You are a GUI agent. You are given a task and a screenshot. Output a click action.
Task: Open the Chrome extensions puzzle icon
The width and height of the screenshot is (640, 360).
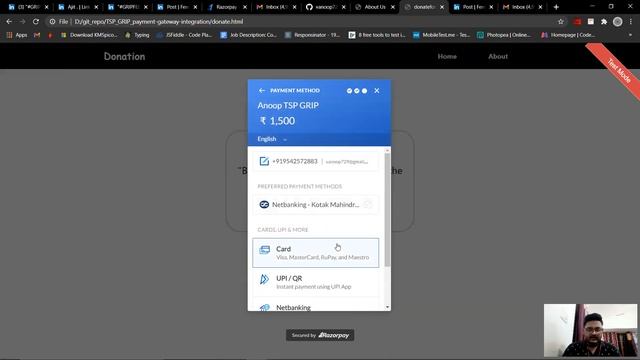point(604,22)
